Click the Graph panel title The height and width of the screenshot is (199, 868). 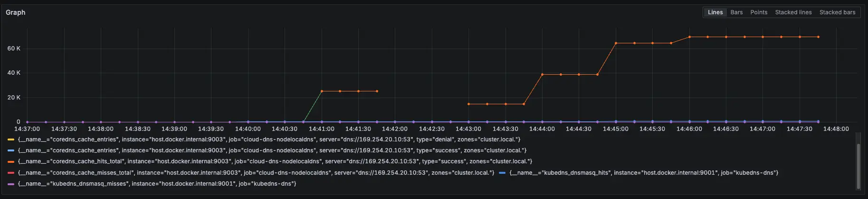(x=16, y=12)
